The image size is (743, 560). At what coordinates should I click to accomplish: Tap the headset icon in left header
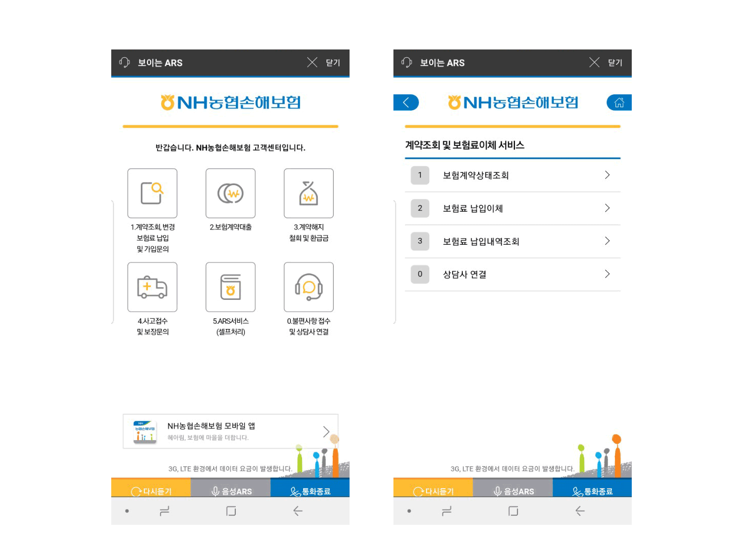pos(125,62)
